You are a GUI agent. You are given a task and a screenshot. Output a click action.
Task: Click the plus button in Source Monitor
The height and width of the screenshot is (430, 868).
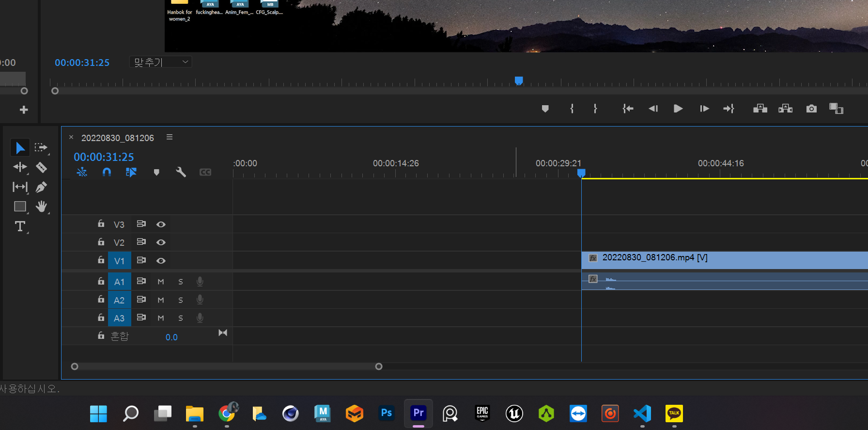point(23,110)
